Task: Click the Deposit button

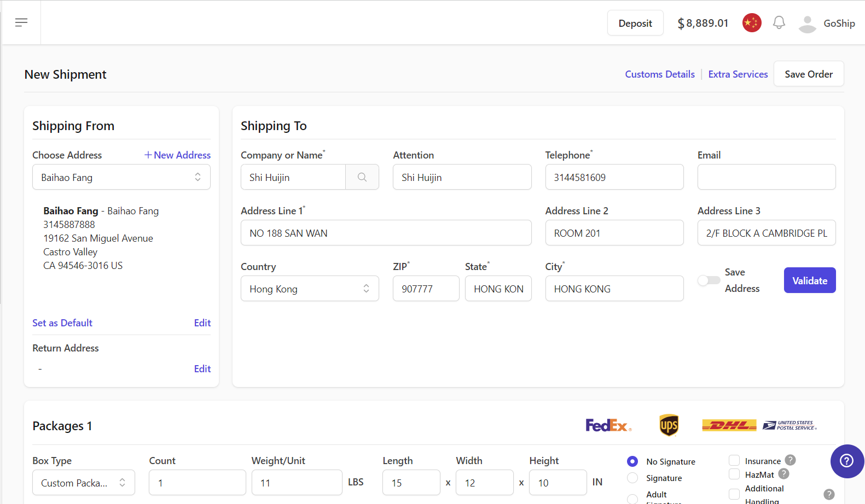Action: point(635,23)
